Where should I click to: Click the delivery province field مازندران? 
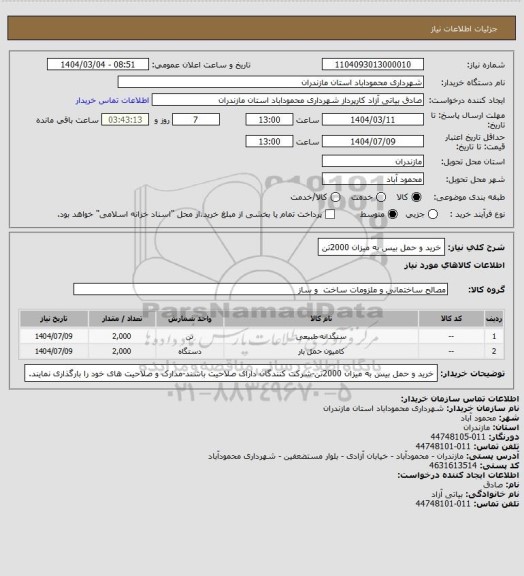tap(373, 161)
